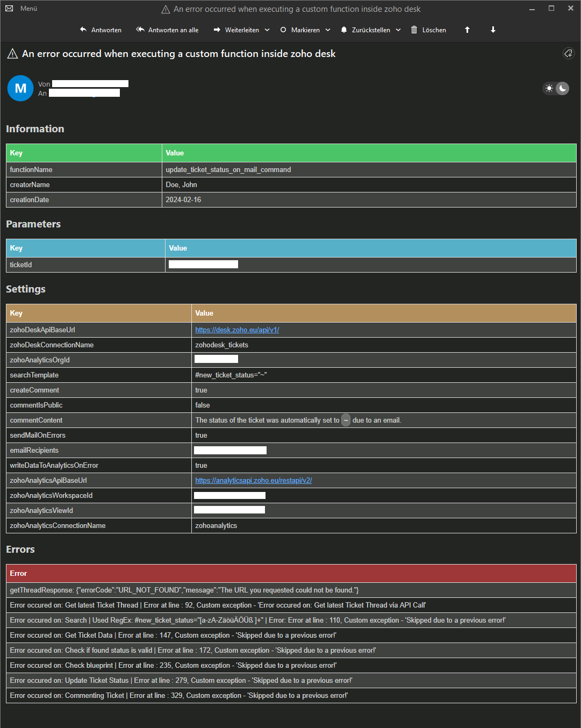The width and height of the screenshot is (581, 728).
Task: Click the 'createComment' key cell
Action: pyautogui.click(x=99, y=390)
